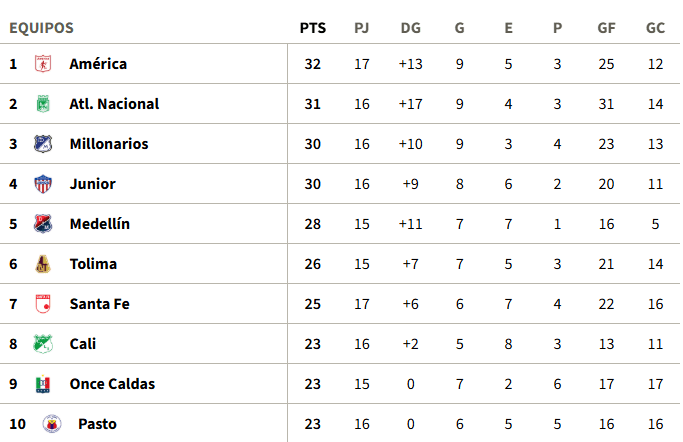
Task: Open the Atl. Nacional team link
Action: click(114, 104)
